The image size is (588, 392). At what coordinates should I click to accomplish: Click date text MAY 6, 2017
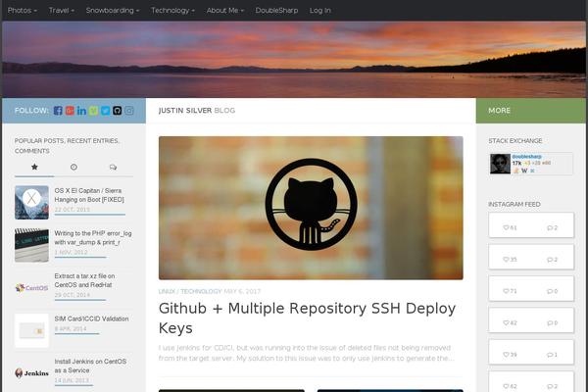(x=242, y=291)
